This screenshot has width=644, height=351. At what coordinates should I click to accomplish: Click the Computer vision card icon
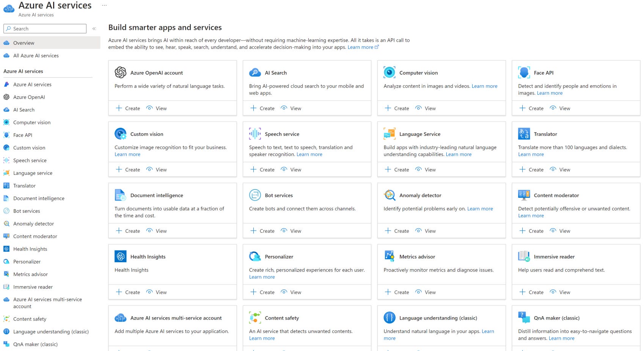(390, 72)
